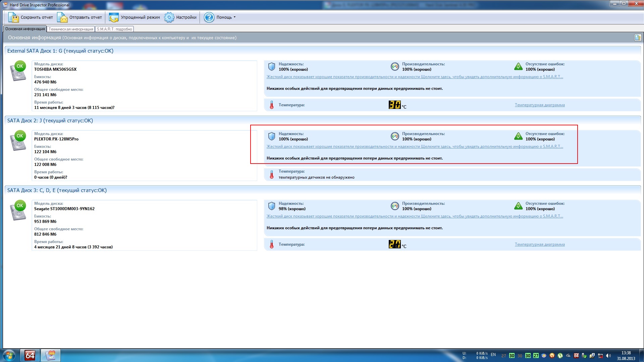The image size is (644, 362).
Task: Click the blue Help question mark icon
Action: [x=209, y=17]
